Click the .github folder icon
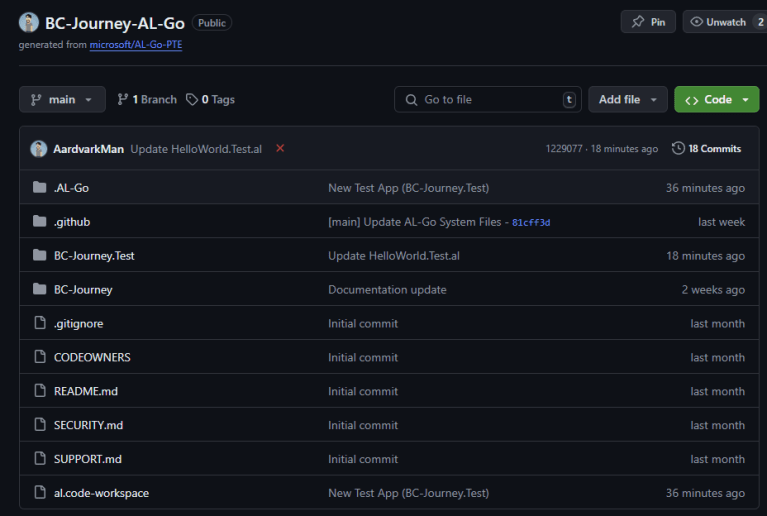767x516 pixels. pos(40,222)
